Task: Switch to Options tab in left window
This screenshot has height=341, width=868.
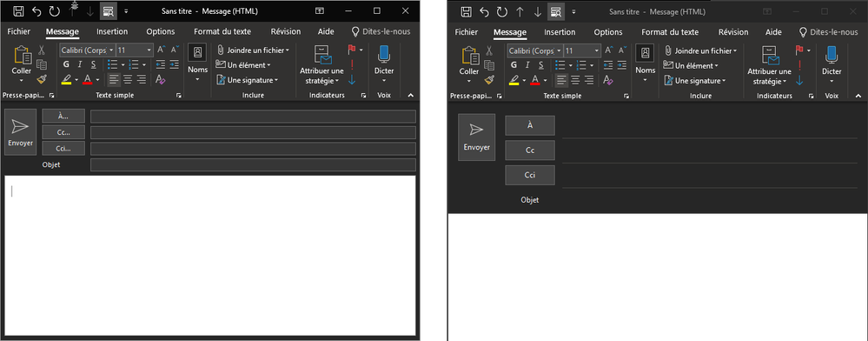Action: pyautogui.click(x=161, y=31)
